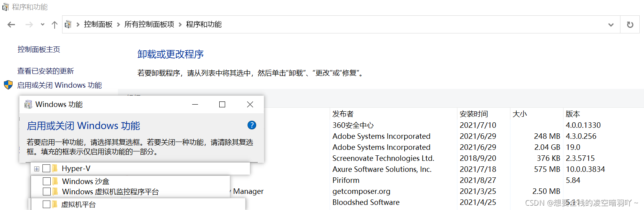Click Windows 虚拟机监控程序平台 folder icon

tap(55, 192)
